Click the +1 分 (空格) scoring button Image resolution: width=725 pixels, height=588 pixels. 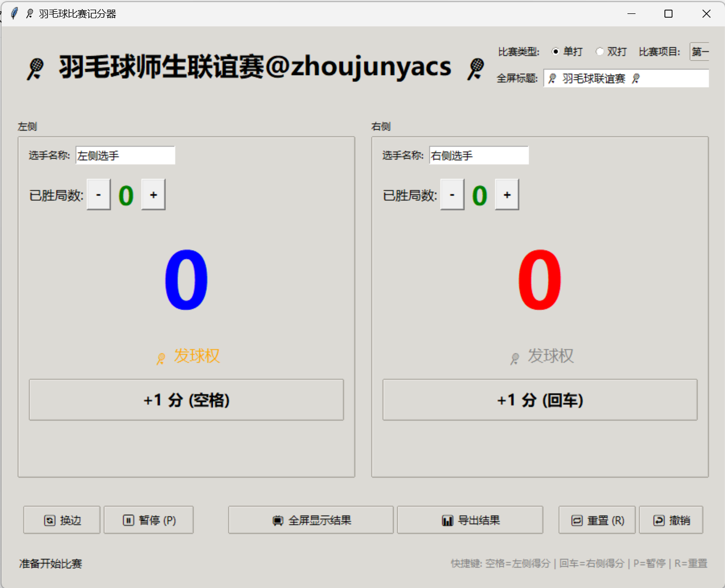186,399
